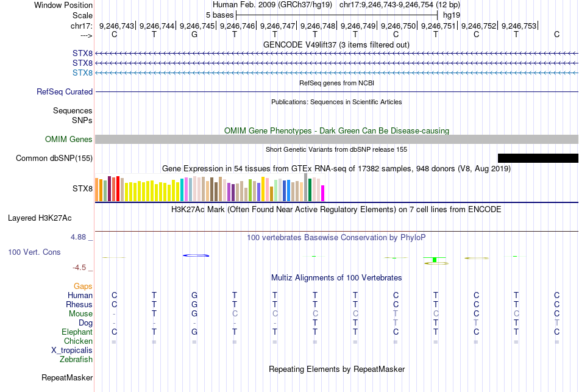Click the orange Gaps alignment label
The image size is (579, 392).
(x=83, y=287)
